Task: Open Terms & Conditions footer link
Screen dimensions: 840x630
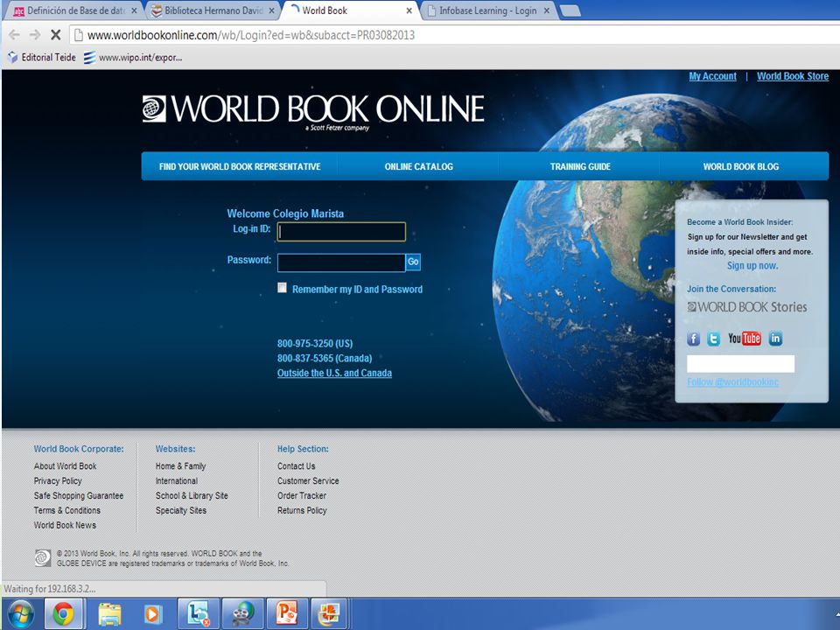Action: (x=67, y=510)
